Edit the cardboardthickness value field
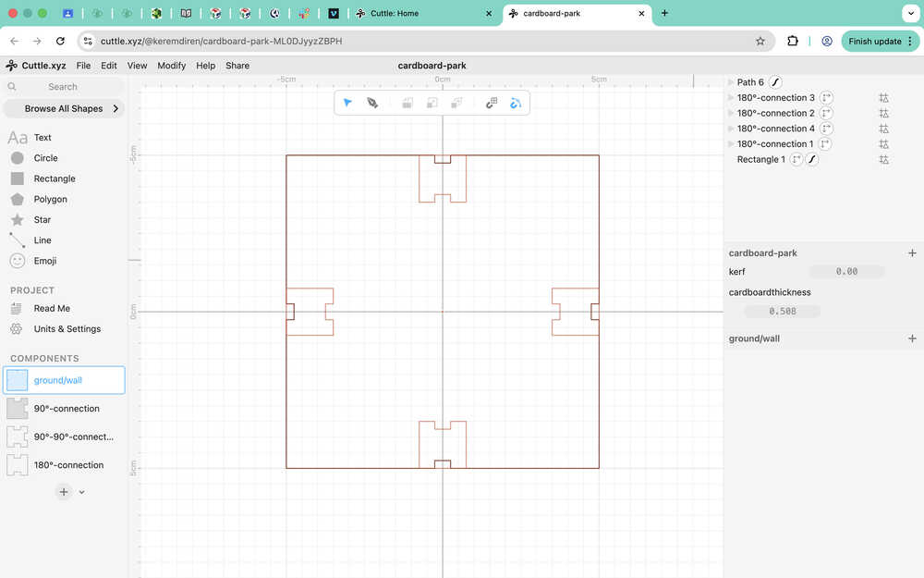The image size is (924, 578). [x=783, y=311]
